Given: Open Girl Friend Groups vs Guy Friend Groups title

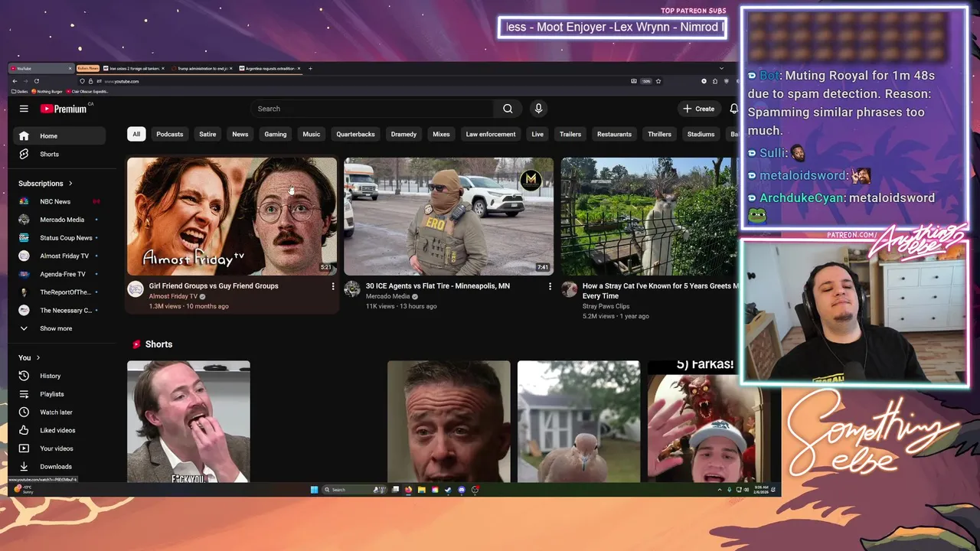Looking at the screenshot, I should [x=214, y=286].
